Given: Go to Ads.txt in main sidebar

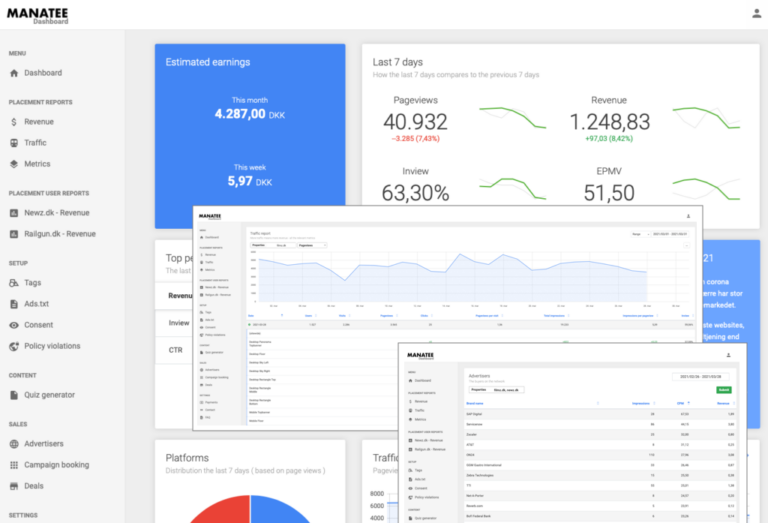Looking at the screenshot, I should pyautogui.click(x=37, y=304).
